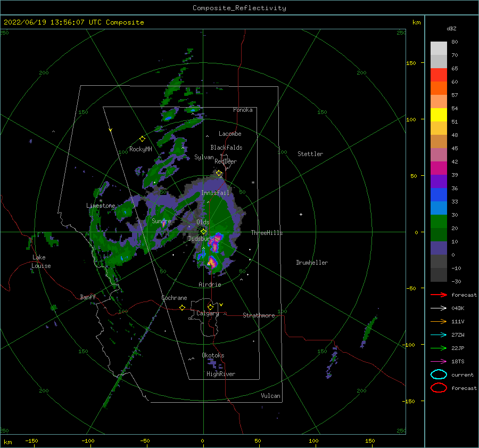Select the Lake Louise label

click(41, 262)
